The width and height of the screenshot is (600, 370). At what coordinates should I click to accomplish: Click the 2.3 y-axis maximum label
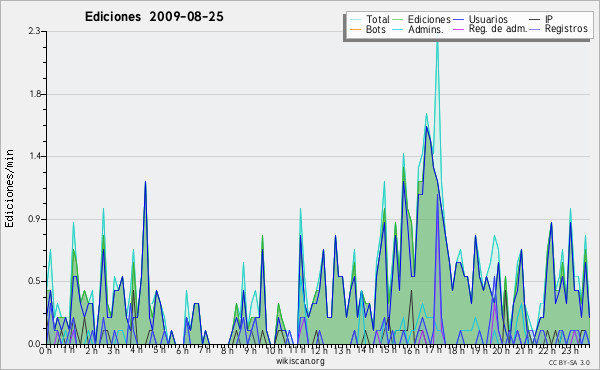(34, 31)
